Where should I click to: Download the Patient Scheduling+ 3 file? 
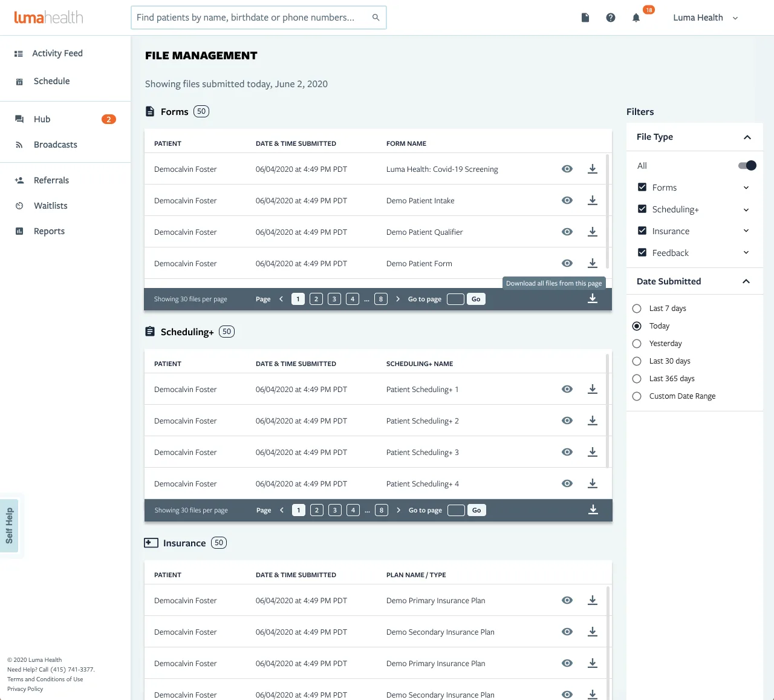point(593,452)
